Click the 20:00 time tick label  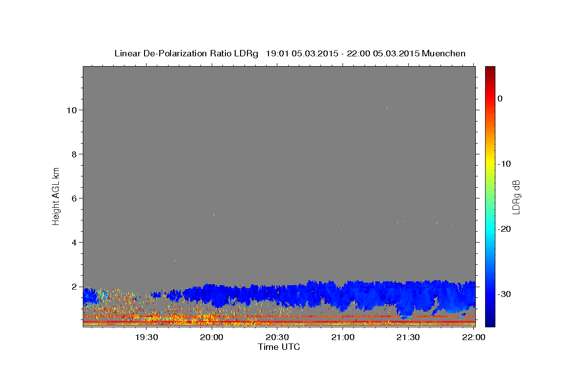[212, 337]
